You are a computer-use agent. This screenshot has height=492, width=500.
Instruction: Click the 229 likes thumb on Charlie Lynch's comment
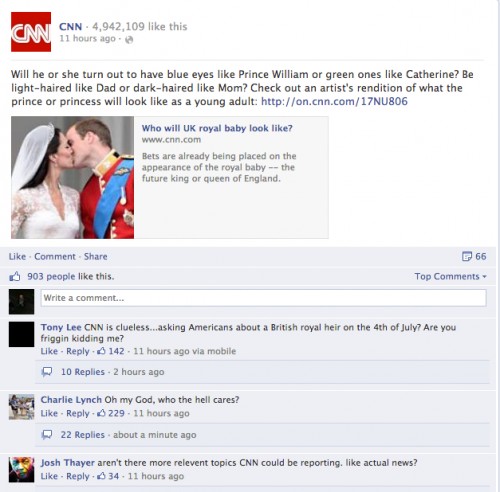pos(101,413)
